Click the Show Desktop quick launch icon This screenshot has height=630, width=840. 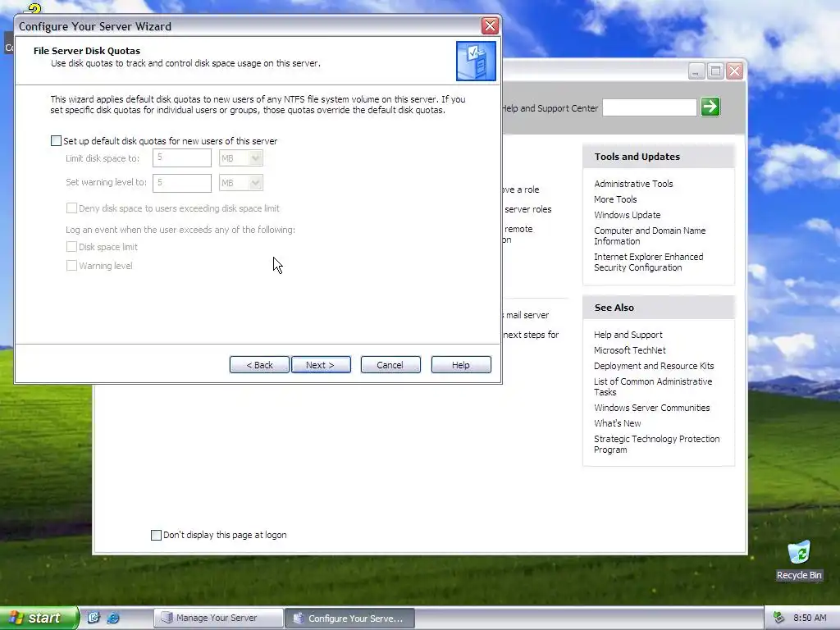[94, 618]
